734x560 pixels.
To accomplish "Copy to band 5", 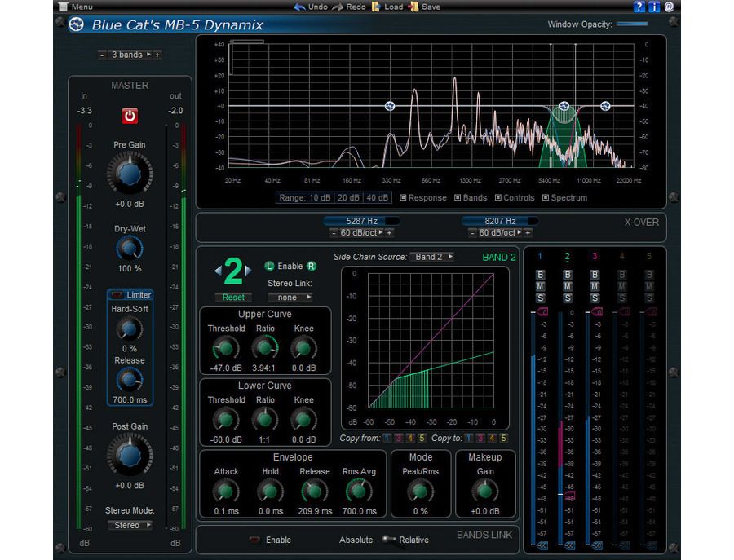I will click(x=503, y=439).
